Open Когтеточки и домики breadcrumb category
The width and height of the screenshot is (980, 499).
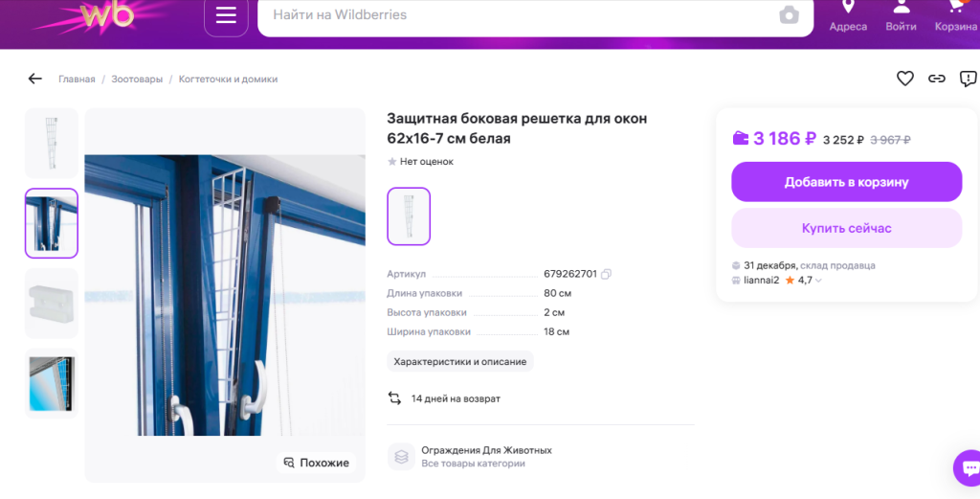228,79
